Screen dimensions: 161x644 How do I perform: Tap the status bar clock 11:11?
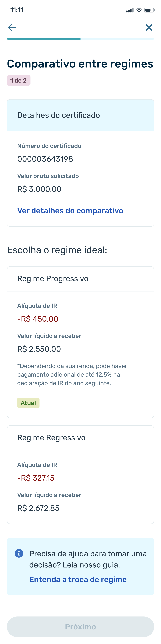(17, 10)
